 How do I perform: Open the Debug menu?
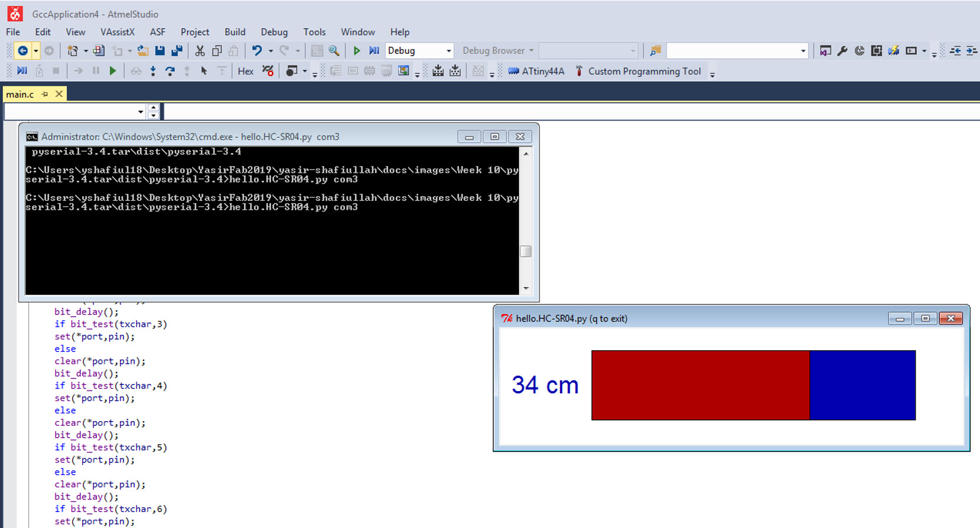274,32
